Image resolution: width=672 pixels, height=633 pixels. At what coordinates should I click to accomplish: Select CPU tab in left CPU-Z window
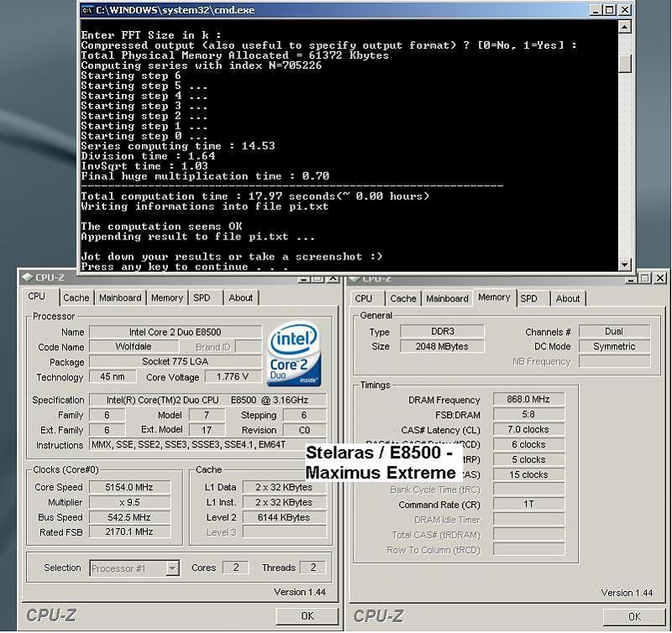coord(37,297)
